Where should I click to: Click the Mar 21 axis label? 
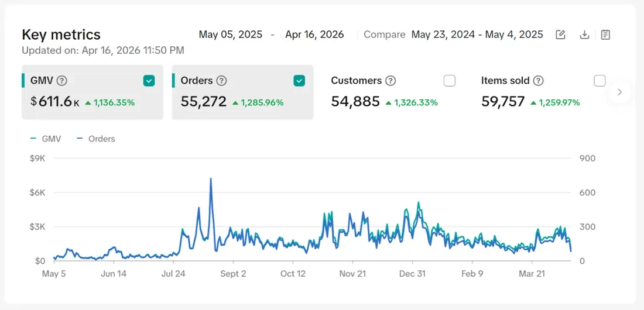click(532, 274)
